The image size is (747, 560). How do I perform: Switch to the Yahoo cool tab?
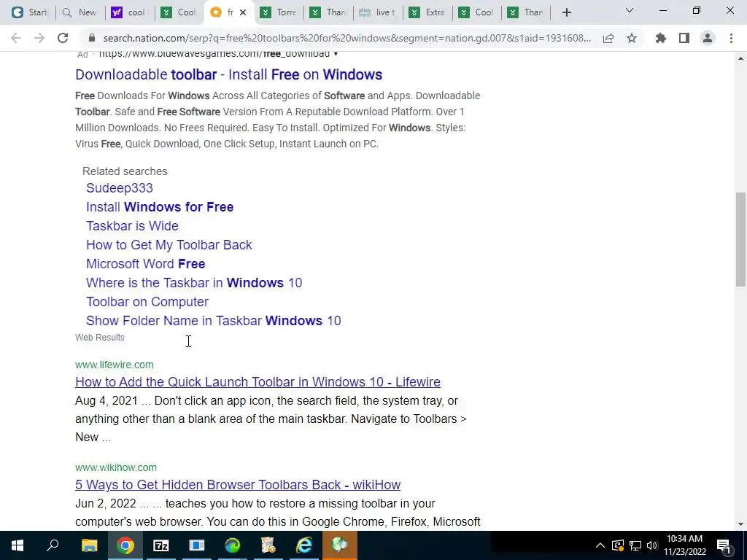128,12
